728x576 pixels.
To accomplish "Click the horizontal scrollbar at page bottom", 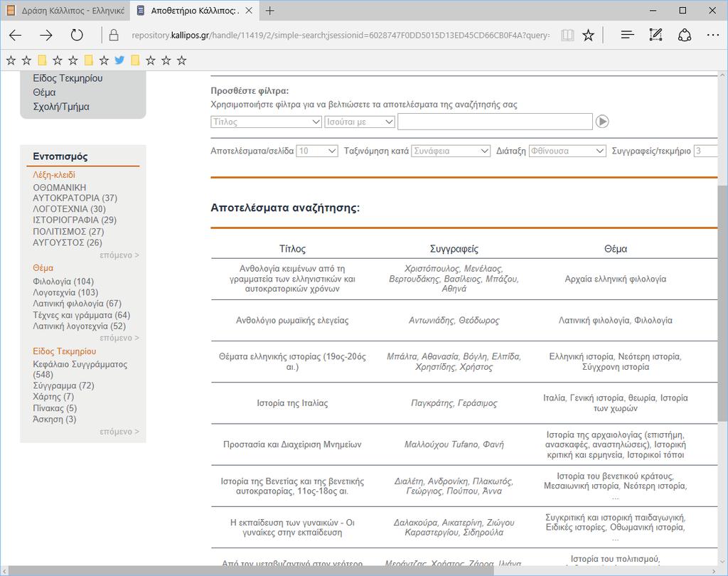I will point(252,570).
